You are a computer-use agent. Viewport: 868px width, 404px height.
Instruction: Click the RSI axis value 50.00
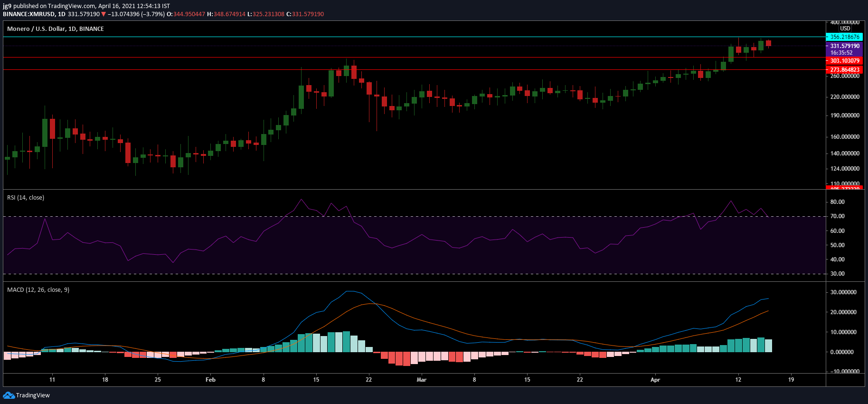[x=837, y=245]
